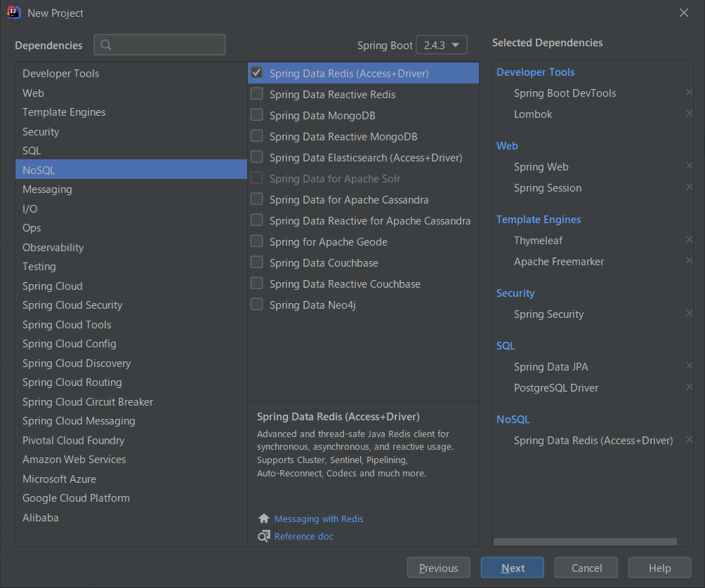Screen dimensions: 705x588
Task: Open Spring Cloud Messaging category
Action: tap(131, 421)
